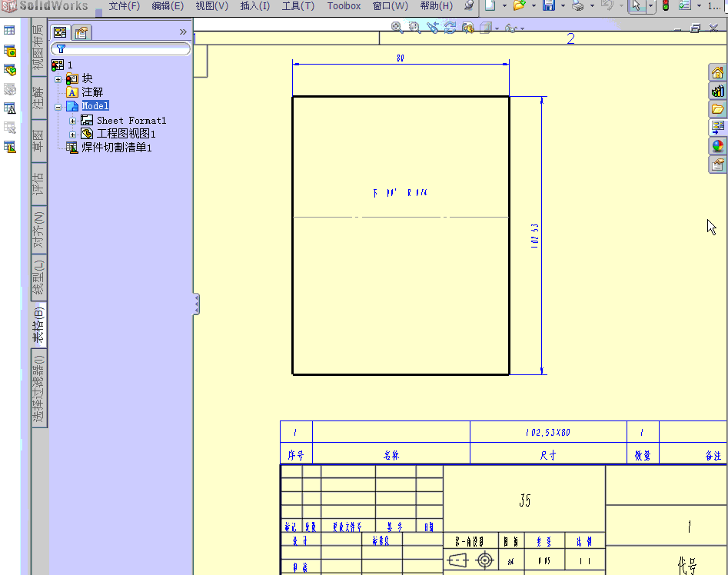Image resolution: width=728 pixels, height=575 pixels.
Task: Open the Save dropdown arrow
Action: (563, 6)
